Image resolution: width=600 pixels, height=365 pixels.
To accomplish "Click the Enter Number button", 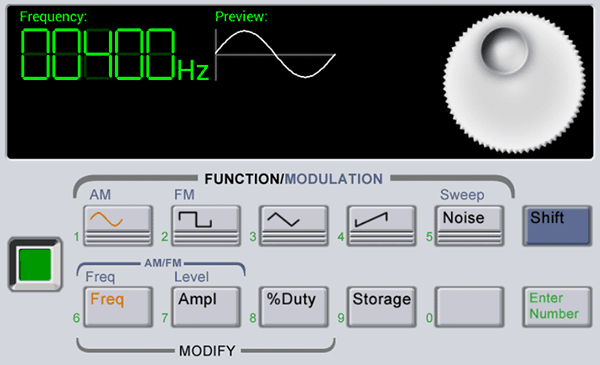I will [x=558, y=307].
